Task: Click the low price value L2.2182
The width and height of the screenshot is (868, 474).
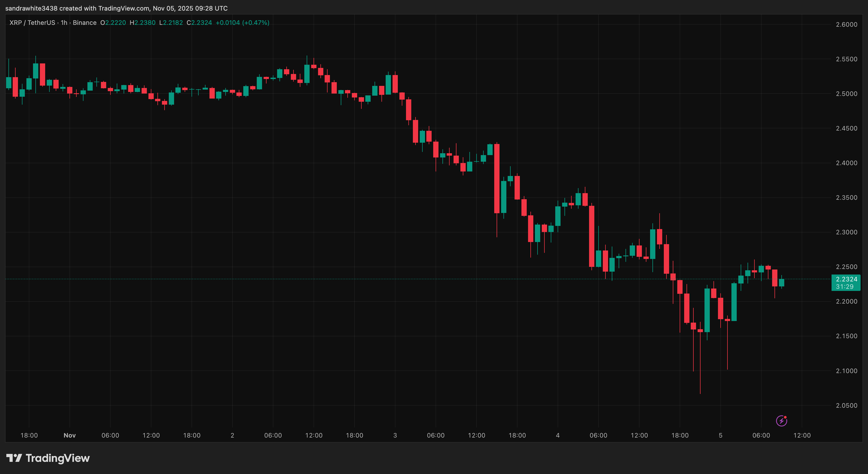Action: 171,22
